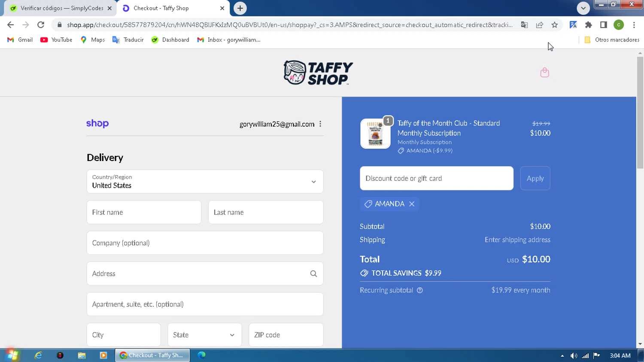This screenshot has height=362, width=644.
Task: Click the TOTAL SAVINGS $9.99 text
Action: (x=406, y=273)
